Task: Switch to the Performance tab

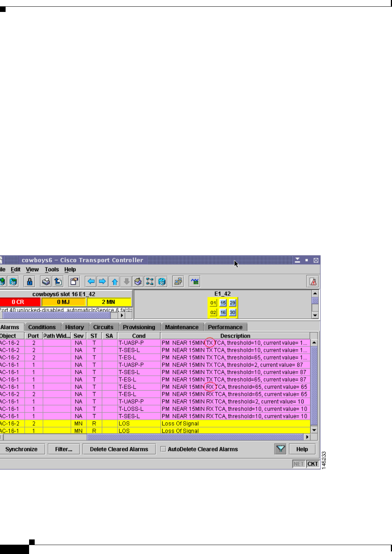Action: (225, 327)
